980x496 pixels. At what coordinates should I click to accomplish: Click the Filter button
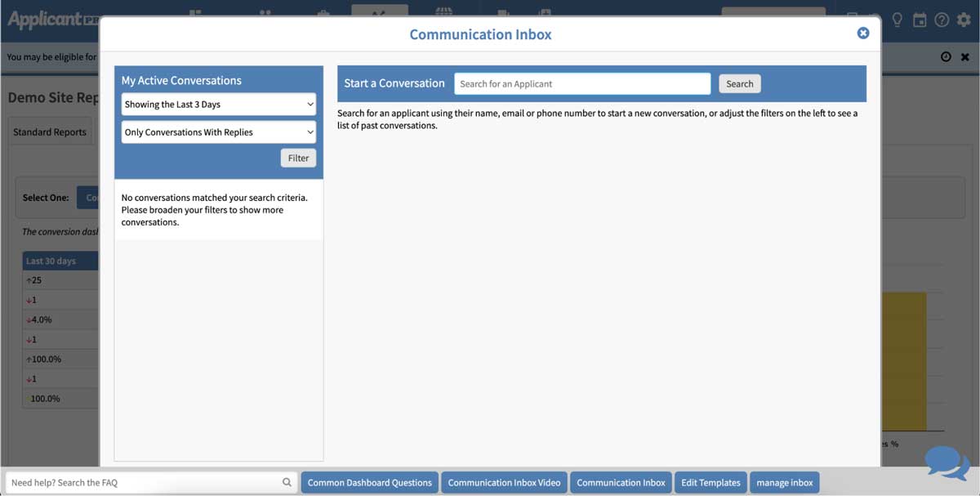pos(298,158)
